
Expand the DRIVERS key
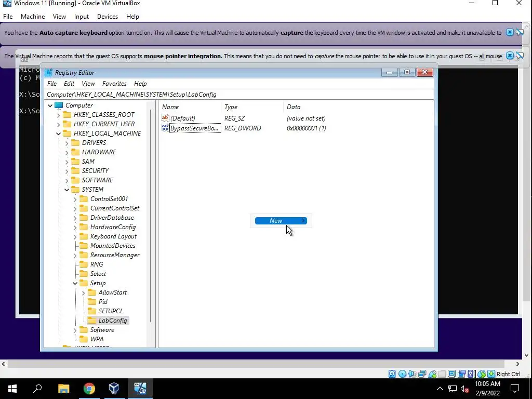tap(66, 143)
